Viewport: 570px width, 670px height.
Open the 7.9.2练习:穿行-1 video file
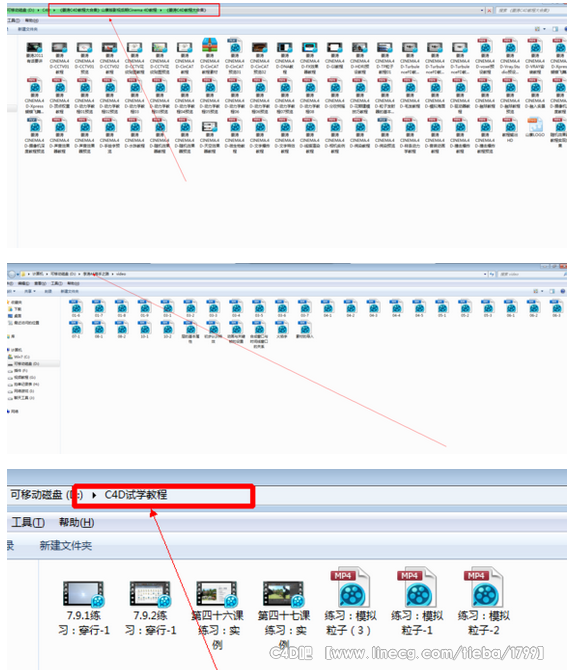[150, 607]
